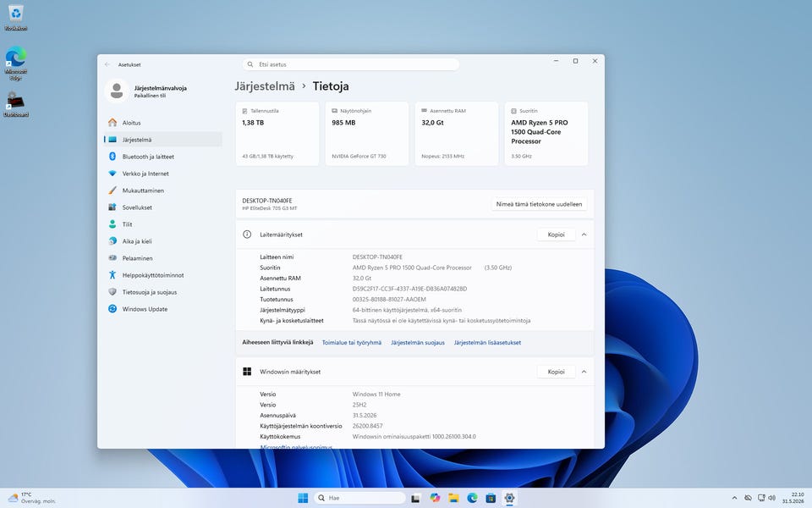Open Järjestelmän lisäasetukset link
The height and width of the screenshot is (508, 812).
pos(487,343)
